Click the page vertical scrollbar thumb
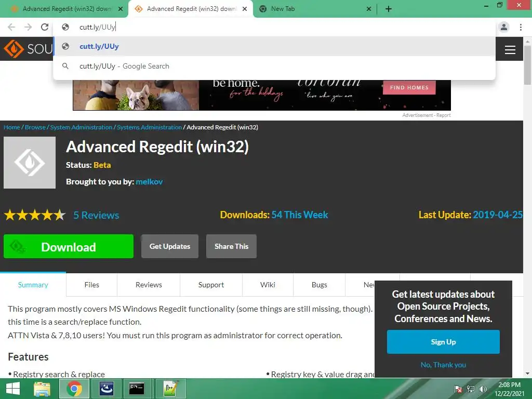532x399 pixels. coord(527,64)
